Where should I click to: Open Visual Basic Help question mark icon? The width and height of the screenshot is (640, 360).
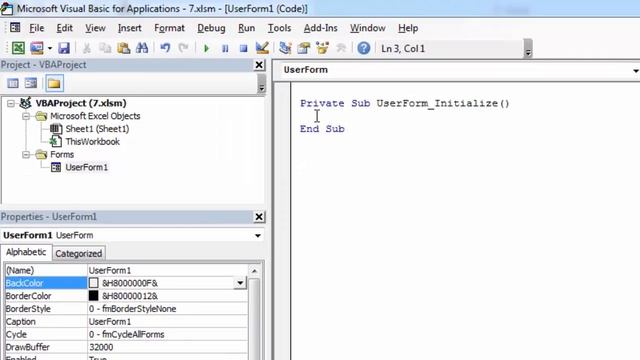point(364,48)
